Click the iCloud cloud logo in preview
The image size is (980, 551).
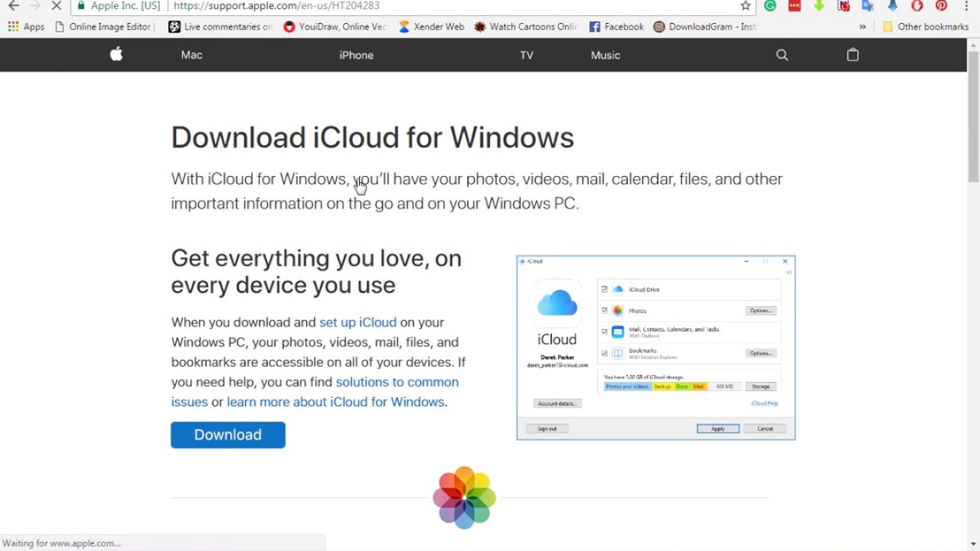tap(557, 303)
